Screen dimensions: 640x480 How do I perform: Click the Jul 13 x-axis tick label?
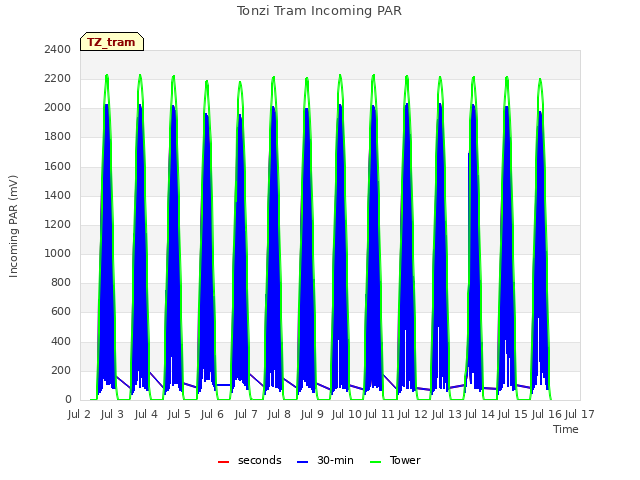pyautogui.click(x=446, y=414)
